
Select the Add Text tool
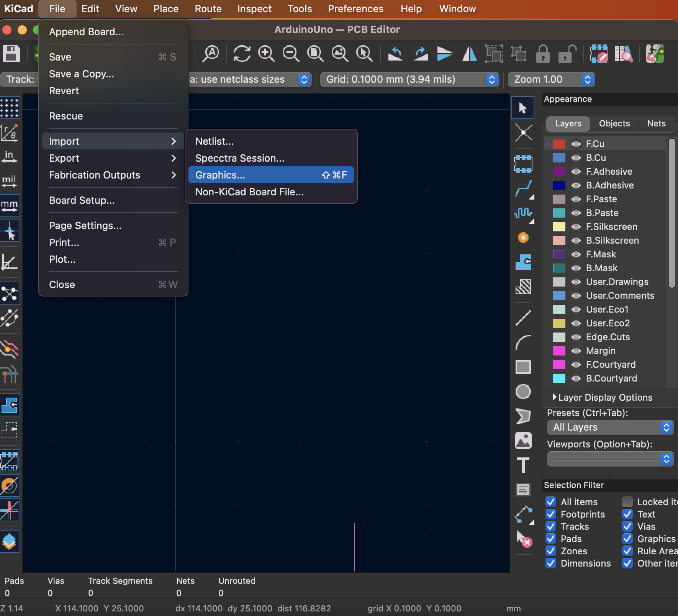coord(523,465)
